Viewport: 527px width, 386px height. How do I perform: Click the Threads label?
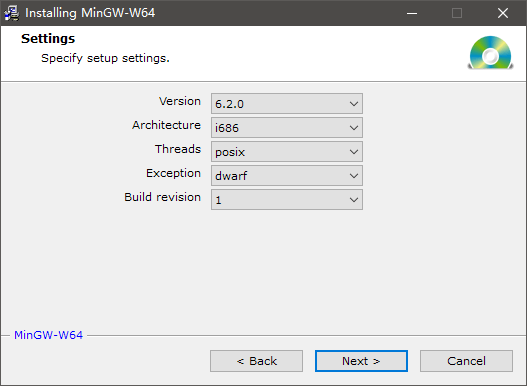point(178,149)
